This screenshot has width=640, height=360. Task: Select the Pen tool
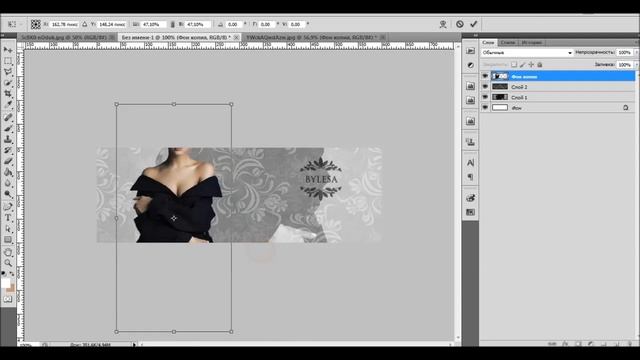click(x=8, y=207)
